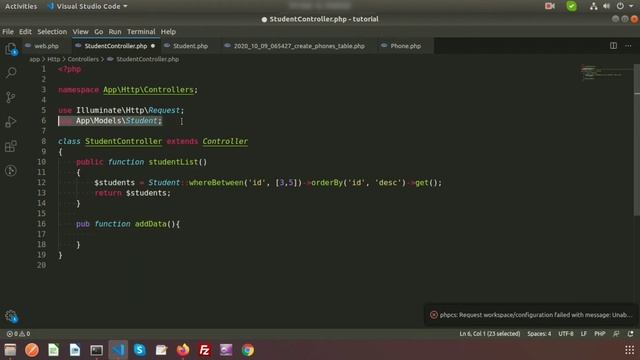640x360 pixels.
Task: Open the Manage gear settings icon
Action: (x=11, y=316)
